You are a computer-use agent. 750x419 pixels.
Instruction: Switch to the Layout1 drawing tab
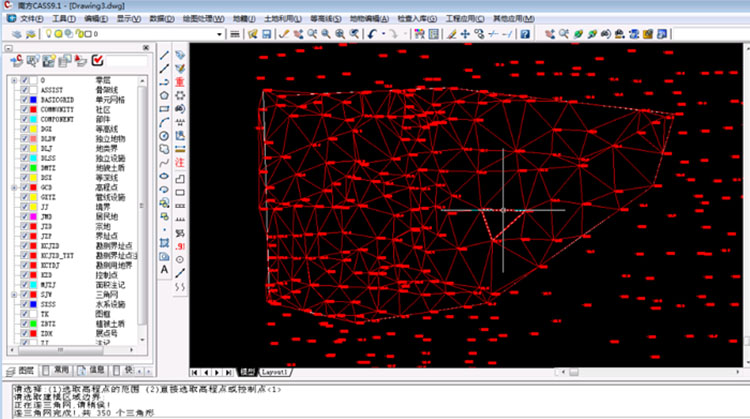(275, 372)
